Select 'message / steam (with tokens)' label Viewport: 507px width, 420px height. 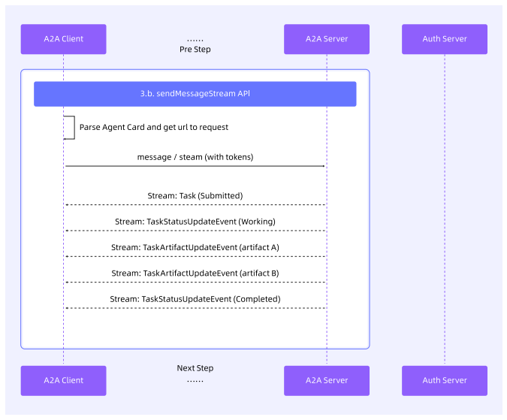click(195, 157)
